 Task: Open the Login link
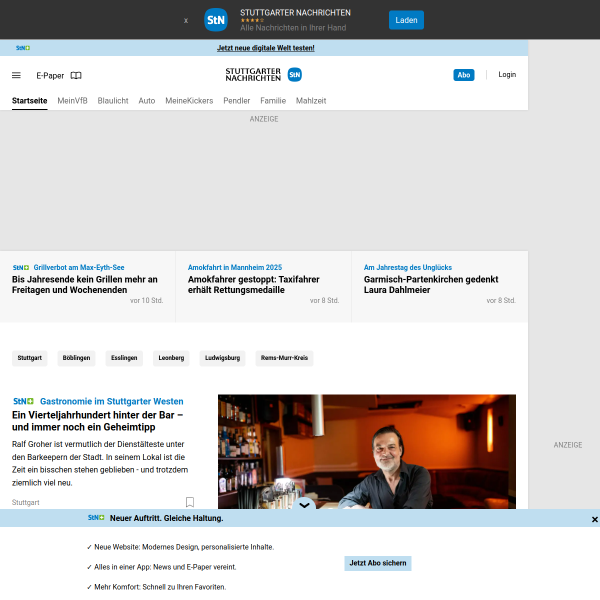click(x=507, y=75)
